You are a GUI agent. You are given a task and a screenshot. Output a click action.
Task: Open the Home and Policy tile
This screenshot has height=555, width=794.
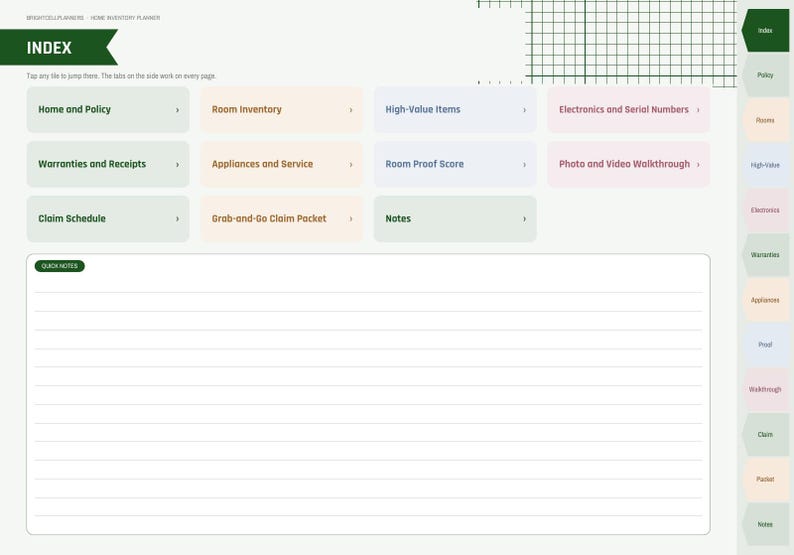108,109
